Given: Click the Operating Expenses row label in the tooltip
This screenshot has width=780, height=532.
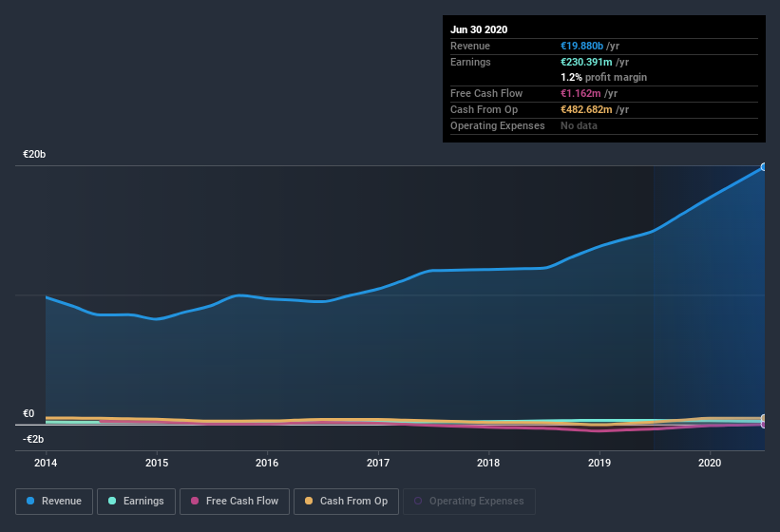Looking at the screenshot, I should point(498,125).
